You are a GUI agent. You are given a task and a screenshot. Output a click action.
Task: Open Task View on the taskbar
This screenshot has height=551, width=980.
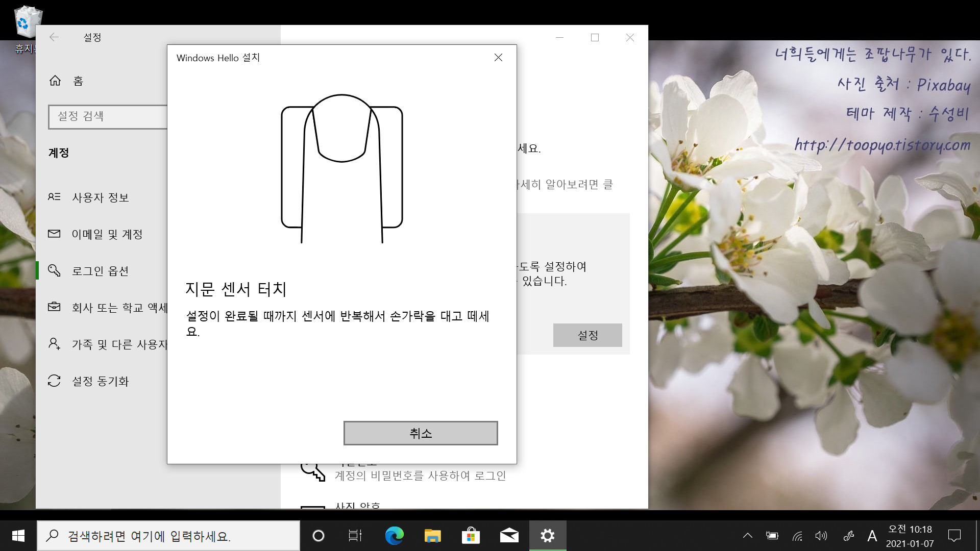pos(355,536)
